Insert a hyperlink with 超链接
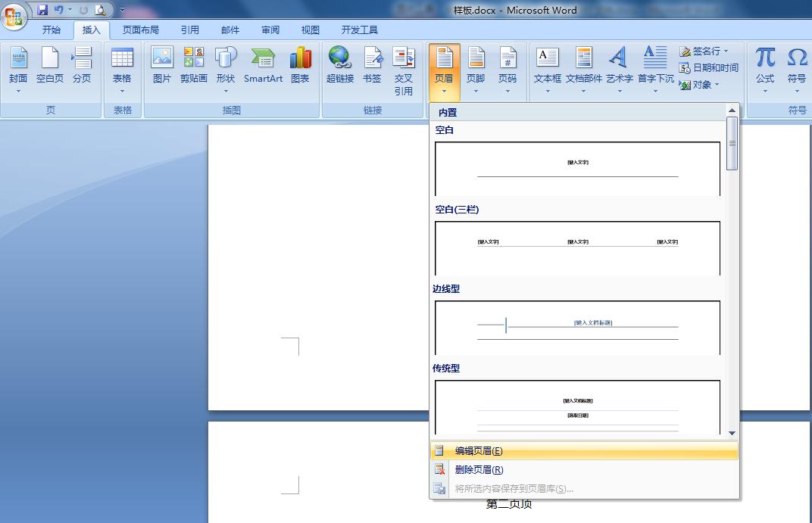 point(340,64)
